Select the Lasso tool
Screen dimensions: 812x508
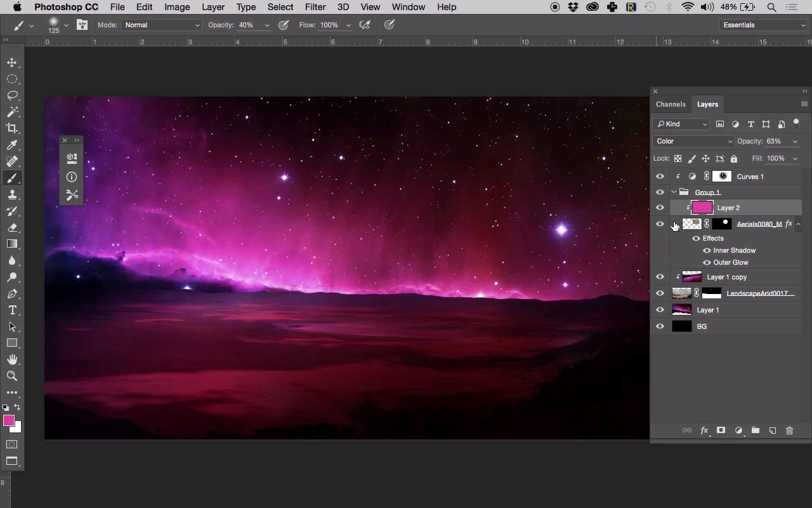[x=12, y=95]
